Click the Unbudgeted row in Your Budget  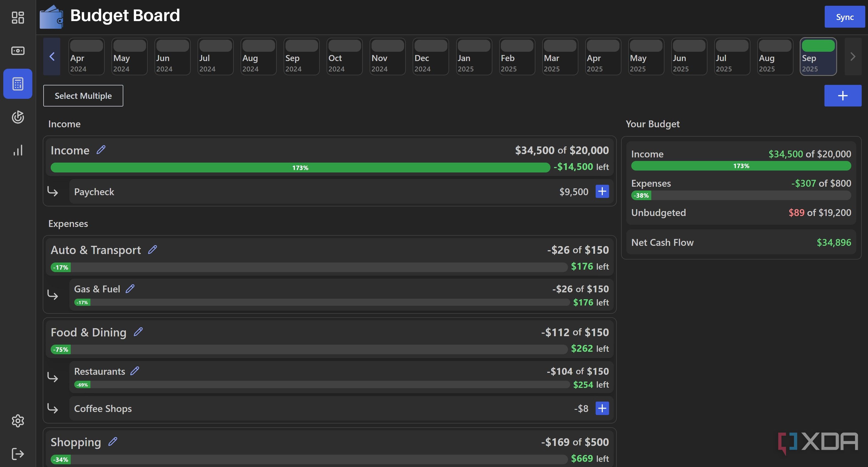coord(741,212)
